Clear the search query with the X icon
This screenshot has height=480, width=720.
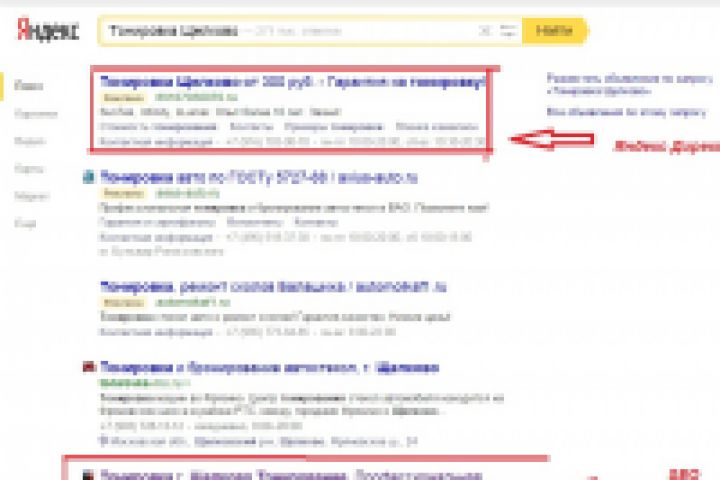click(x=484, y=31)
